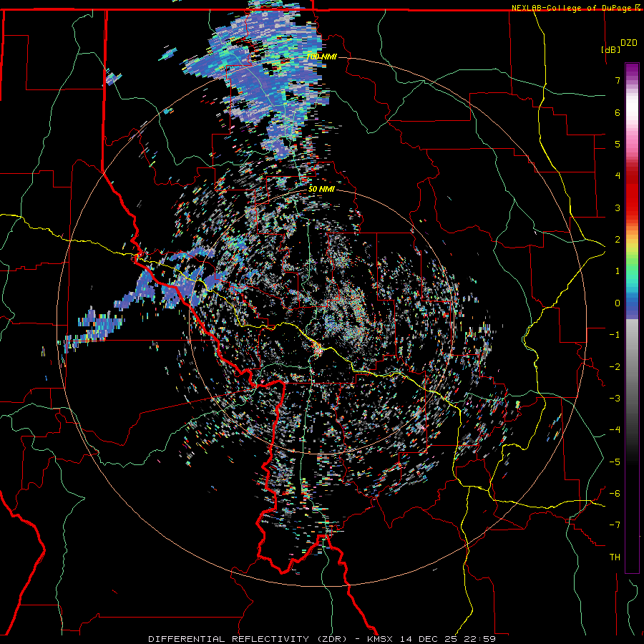Click the -5 value on the scale
This screenshot has height=644, width=644.
coord(615,462)
